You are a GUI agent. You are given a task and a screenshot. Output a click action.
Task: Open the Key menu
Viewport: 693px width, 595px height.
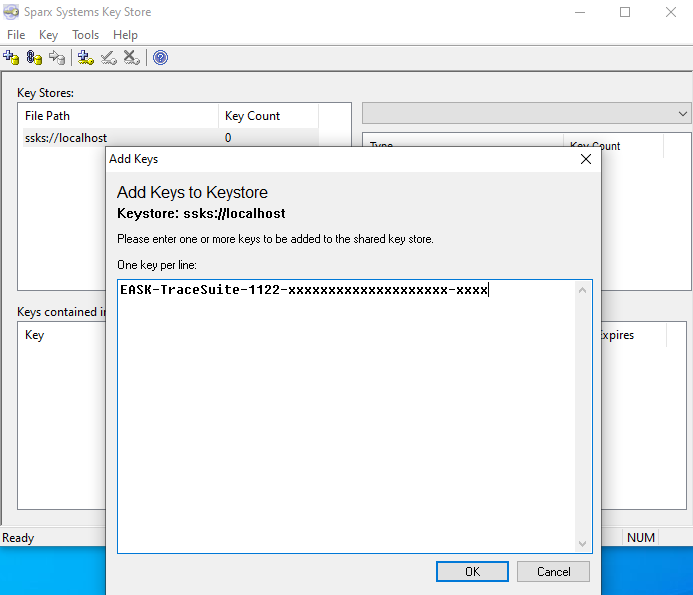(48, 35)
